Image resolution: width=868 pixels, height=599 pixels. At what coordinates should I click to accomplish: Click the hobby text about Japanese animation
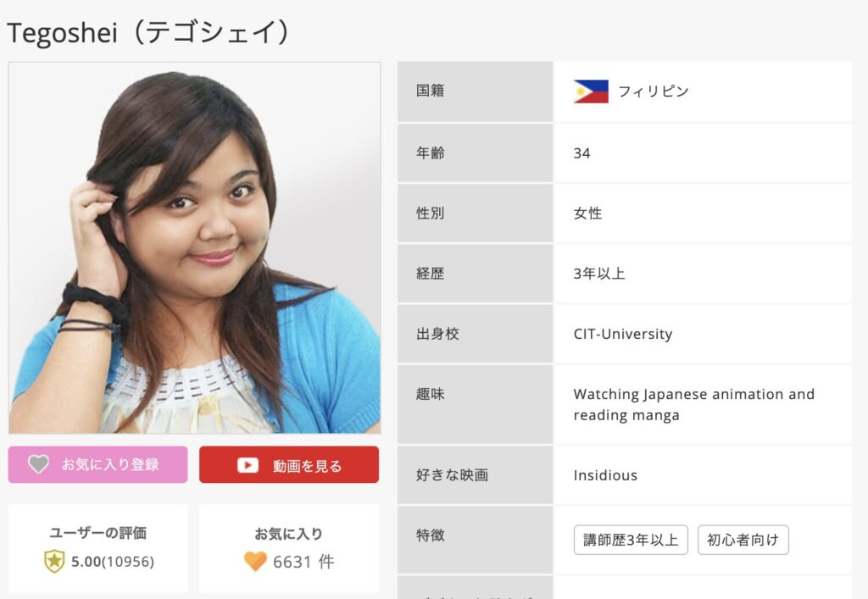click(x=693, y=405)
